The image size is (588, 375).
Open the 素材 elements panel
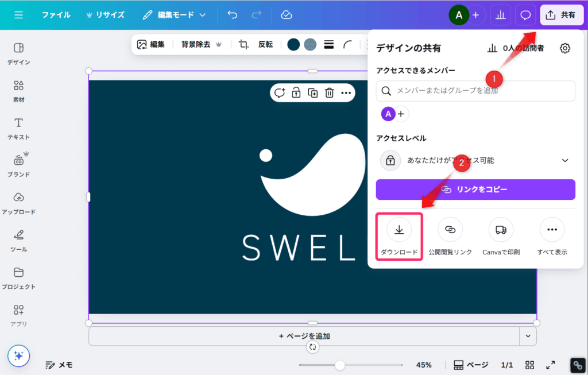pyautogui.click(x=19, y=91)
